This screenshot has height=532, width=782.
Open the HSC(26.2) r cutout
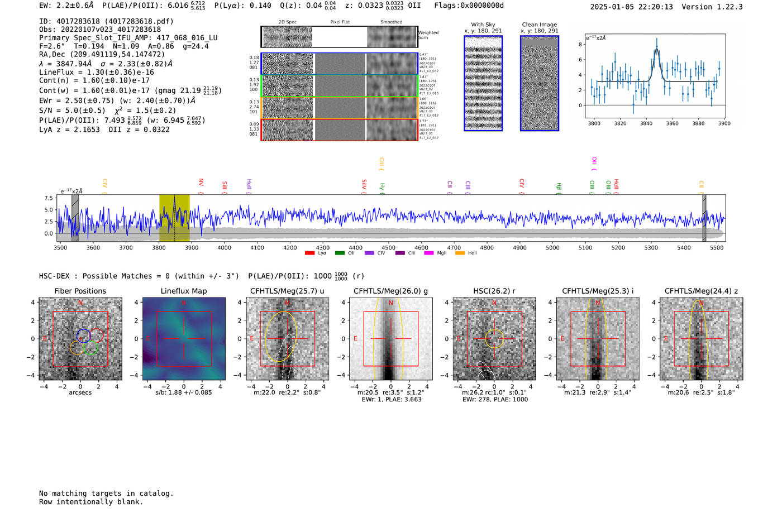pos(494,339)
